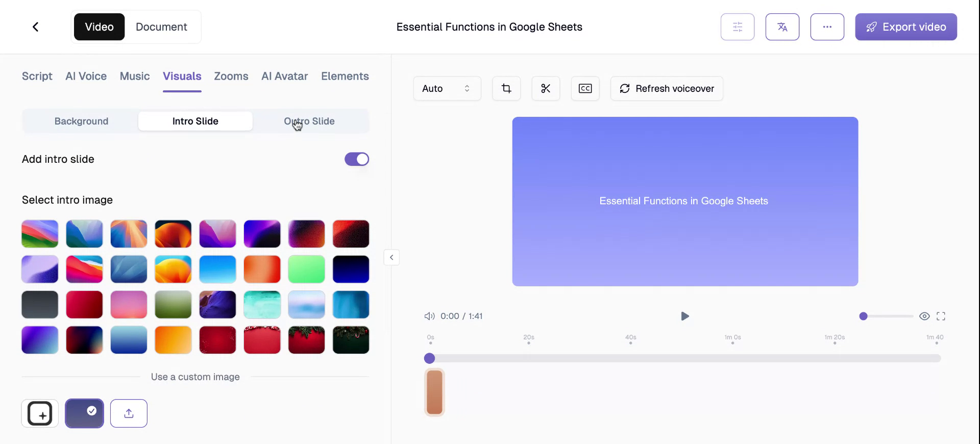Open the Auto aspect ratio dropdown

[447, 89]
